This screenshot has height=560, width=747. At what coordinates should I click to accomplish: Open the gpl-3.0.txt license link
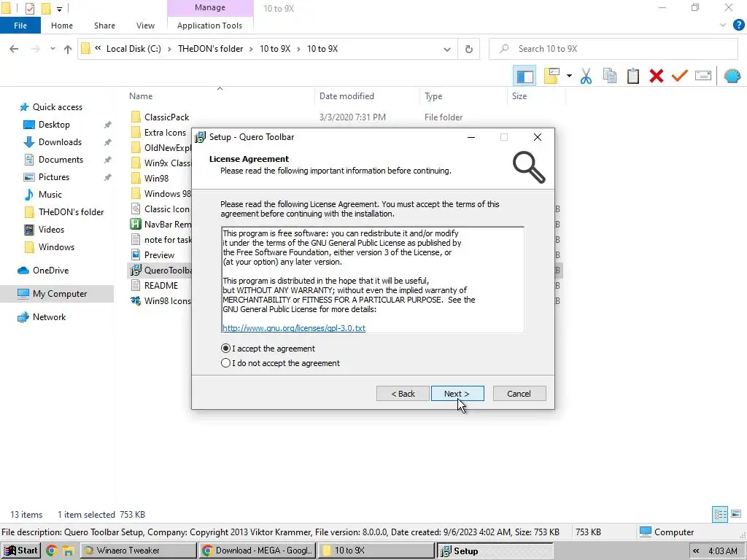(294, 328)
